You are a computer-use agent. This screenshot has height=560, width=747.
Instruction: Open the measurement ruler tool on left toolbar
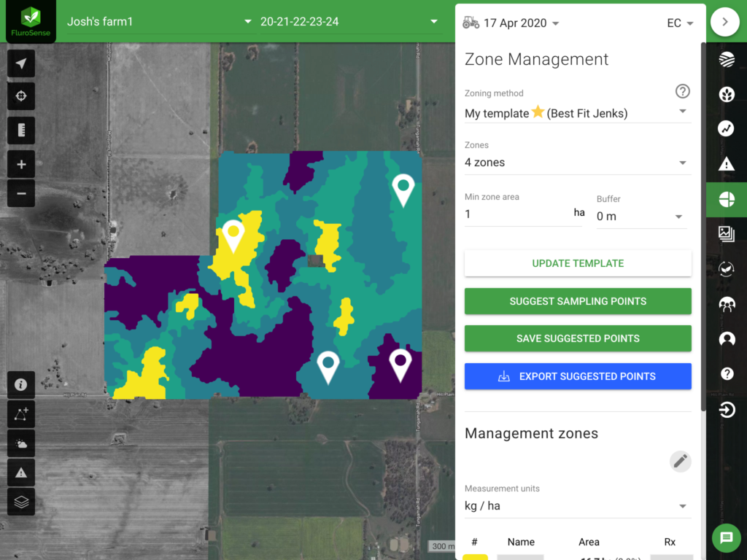point(20,130)
